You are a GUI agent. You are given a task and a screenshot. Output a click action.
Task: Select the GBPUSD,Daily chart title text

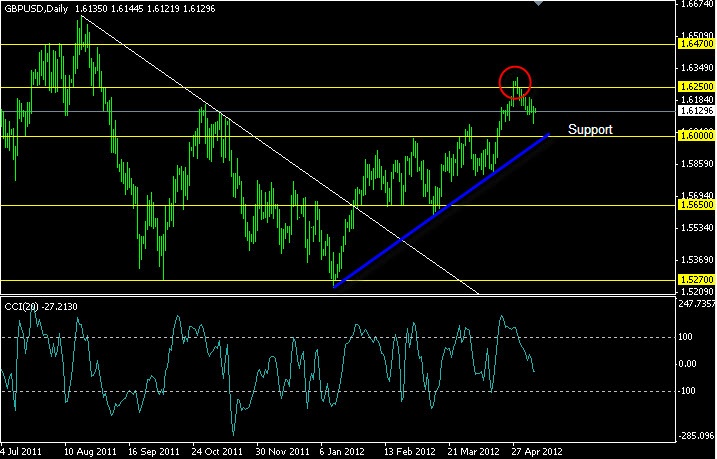coord(36,9)
